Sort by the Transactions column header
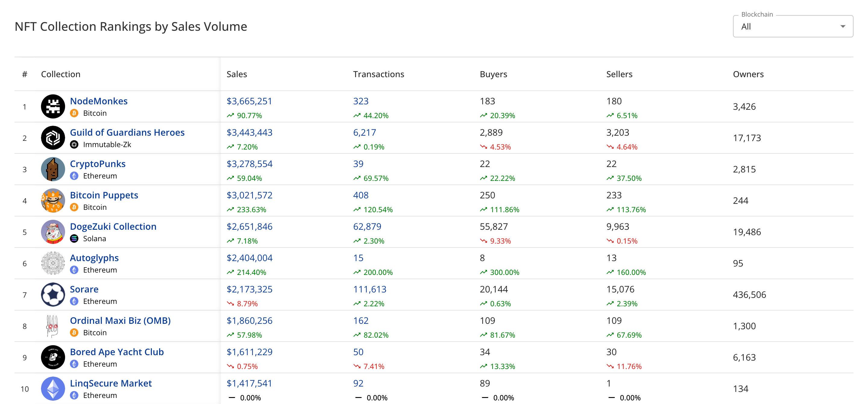The image size is (868, 404). point(379,74)
